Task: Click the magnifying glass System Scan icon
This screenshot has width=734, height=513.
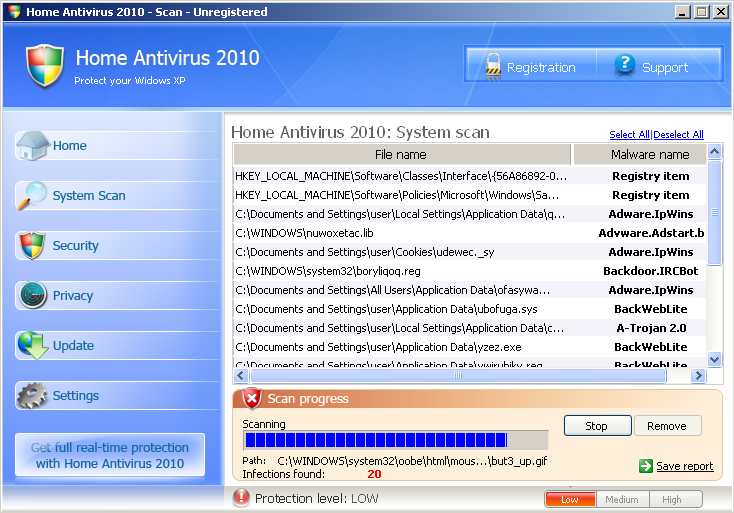Action: pos(32,195)
